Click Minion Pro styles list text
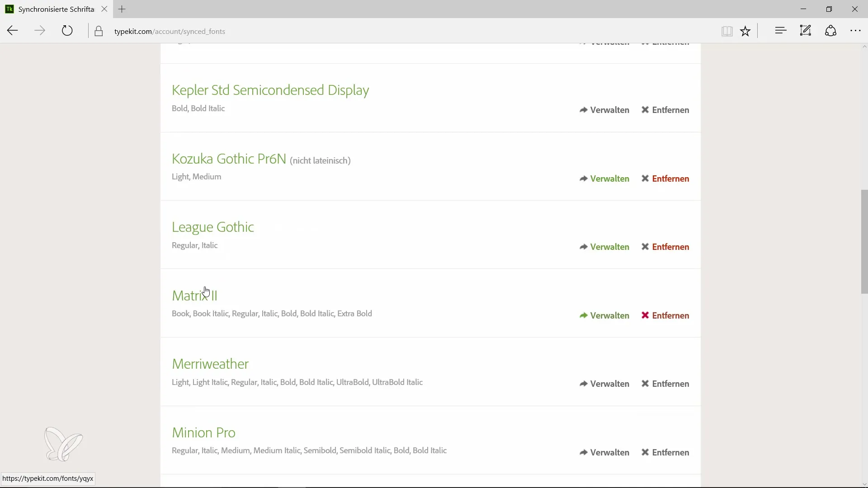Viewport: 868px width, 488px height. [x=309, y=451]
